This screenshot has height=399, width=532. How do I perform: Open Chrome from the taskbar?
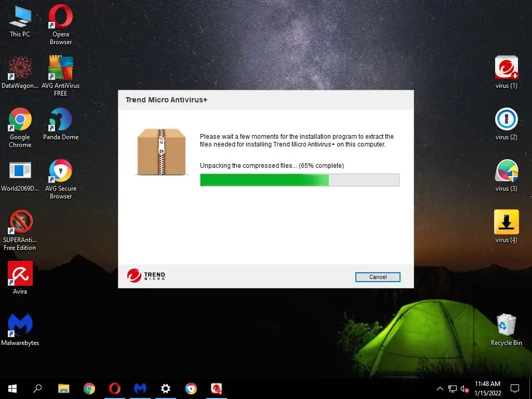pos(89,388)
